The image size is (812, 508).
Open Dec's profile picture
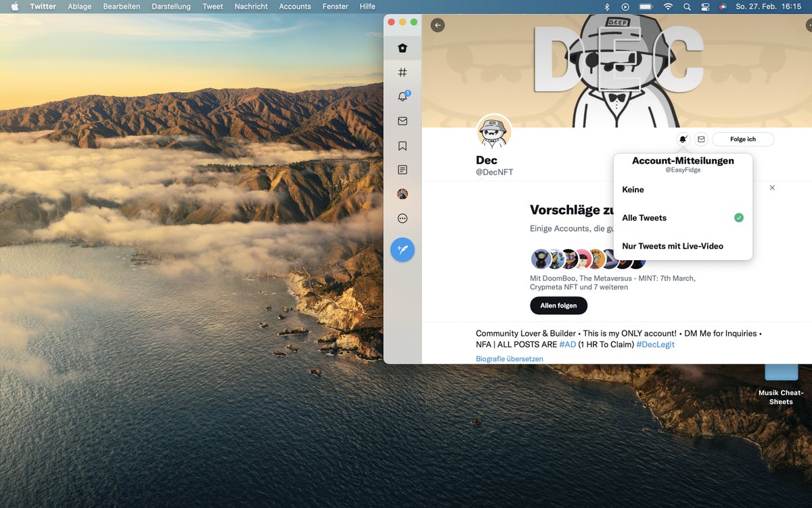(x=494, y=131)
